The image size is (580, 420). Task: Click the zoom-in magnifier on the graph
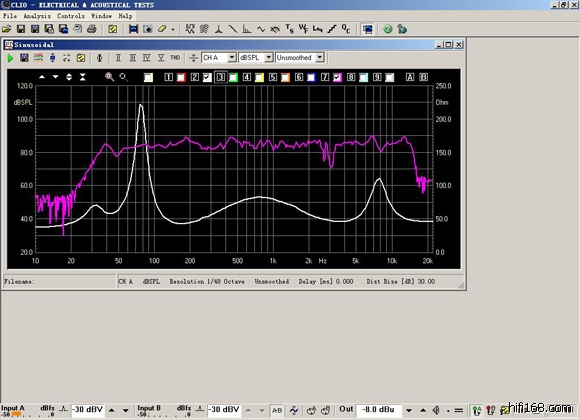pyautogui.click(x=109, y=77)
